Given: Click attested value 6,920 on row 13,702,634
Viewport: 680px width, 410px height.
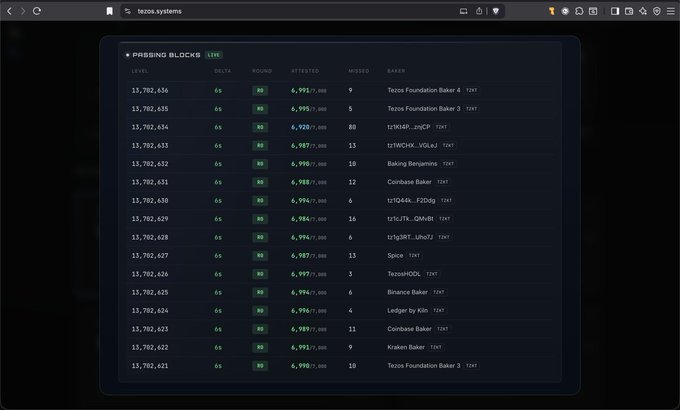Looking at the screenshot, I should 300,127.
